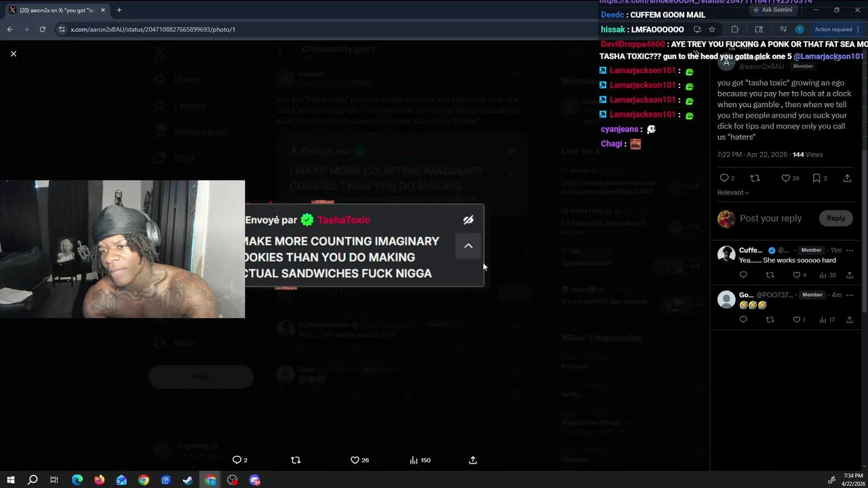The image size is (868, 488).
Task: Open the Relevant sort dropdown
Action: [733, 192]
